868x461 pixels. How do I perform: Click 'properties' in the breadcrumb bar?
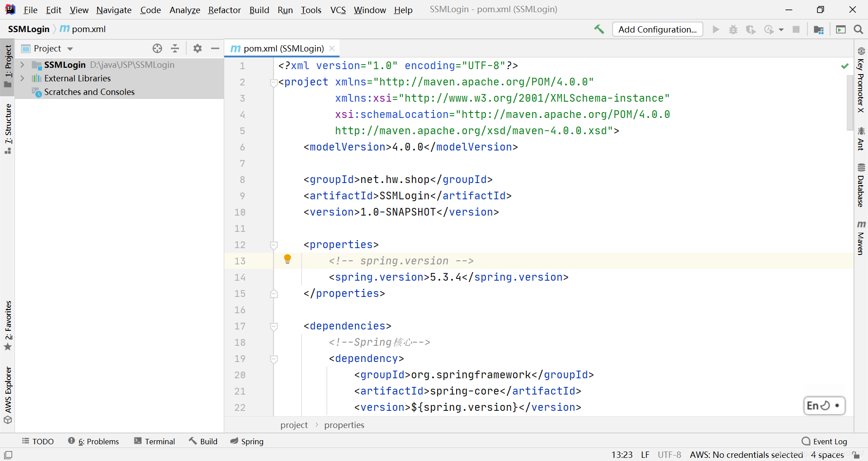click(x=344, y=425)
